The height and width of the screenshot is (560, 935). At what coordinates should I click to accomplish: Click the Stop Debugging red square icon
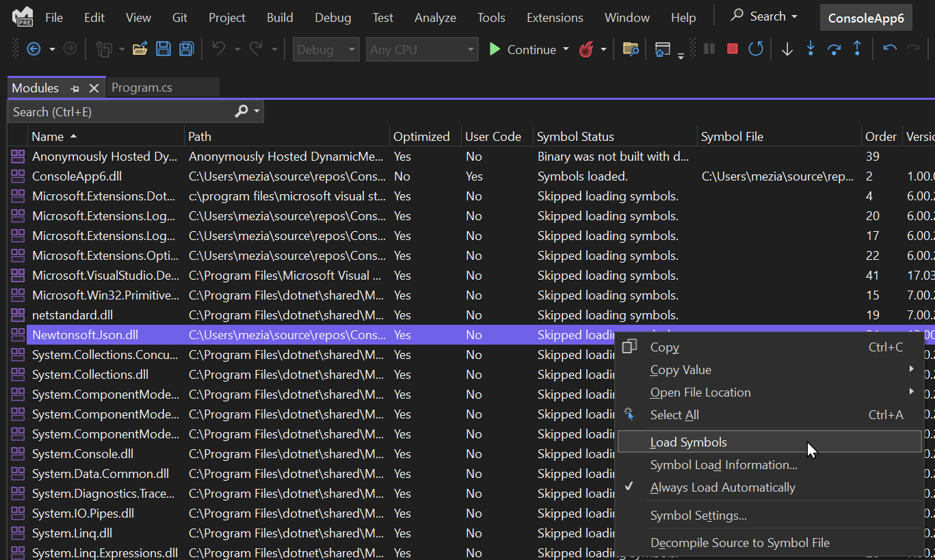[732, 49]
